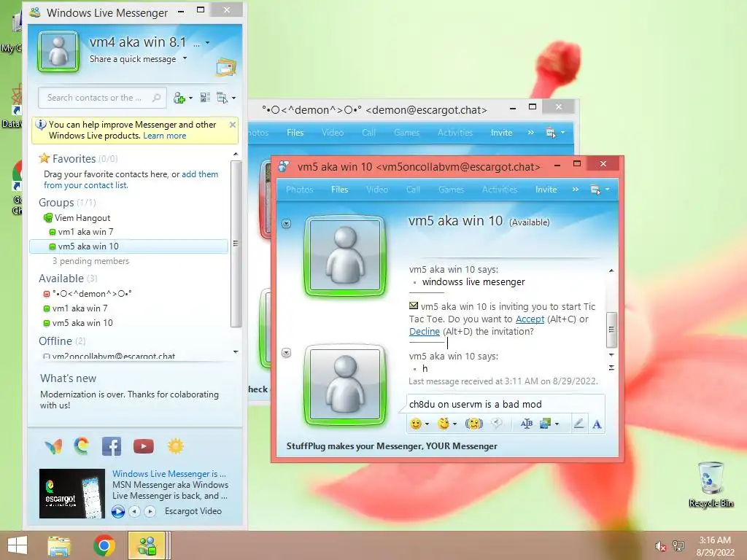Screen dimensions: 747x560
Task: Collapse the top display picture in the vm5 chat window
Action: click(x=286, y=223)
